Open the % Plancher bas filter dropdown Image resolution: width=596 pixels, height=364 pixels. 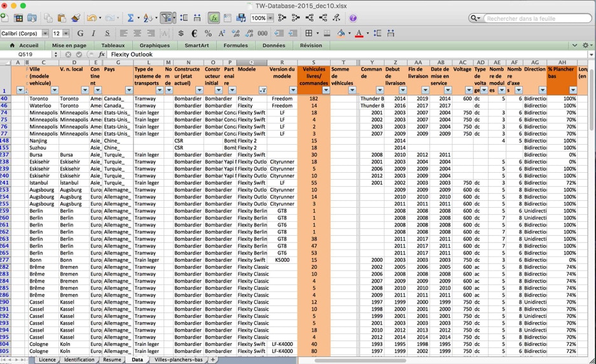click(x=573, y=90)
